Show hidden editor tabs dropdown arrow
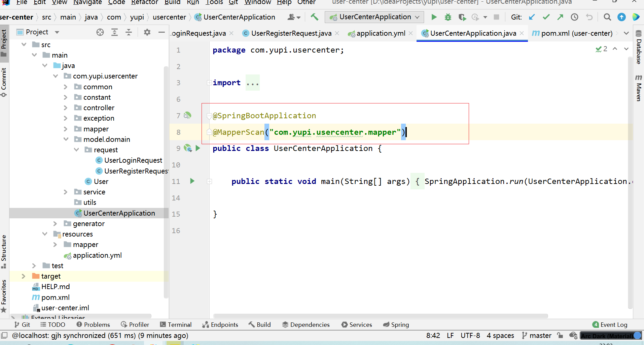 coord(626,33)
